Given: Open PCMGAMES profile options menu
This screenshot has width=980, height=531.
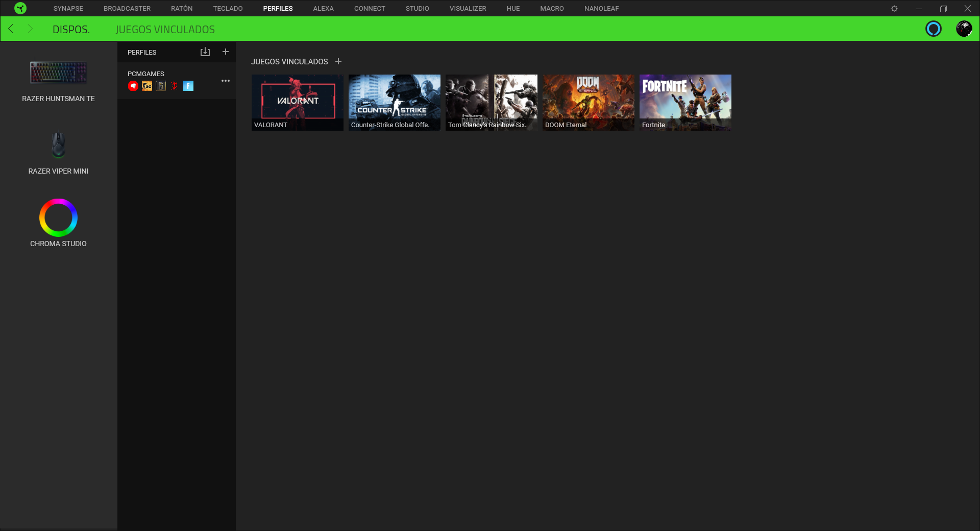Looking at the screenshot, I should point(226,81).
